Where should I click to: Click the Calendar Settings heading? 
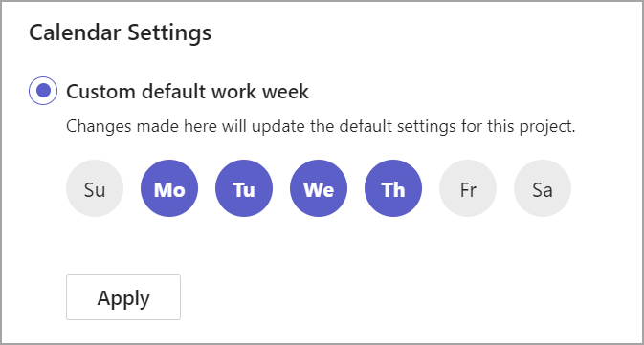[121, 32]
